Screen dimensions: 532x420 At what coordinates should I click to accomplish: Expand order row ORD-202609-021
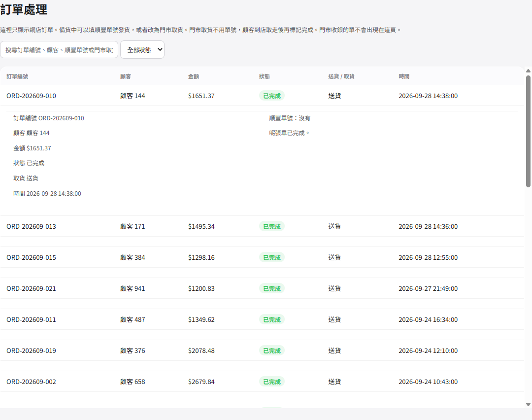tap(262, 288)
